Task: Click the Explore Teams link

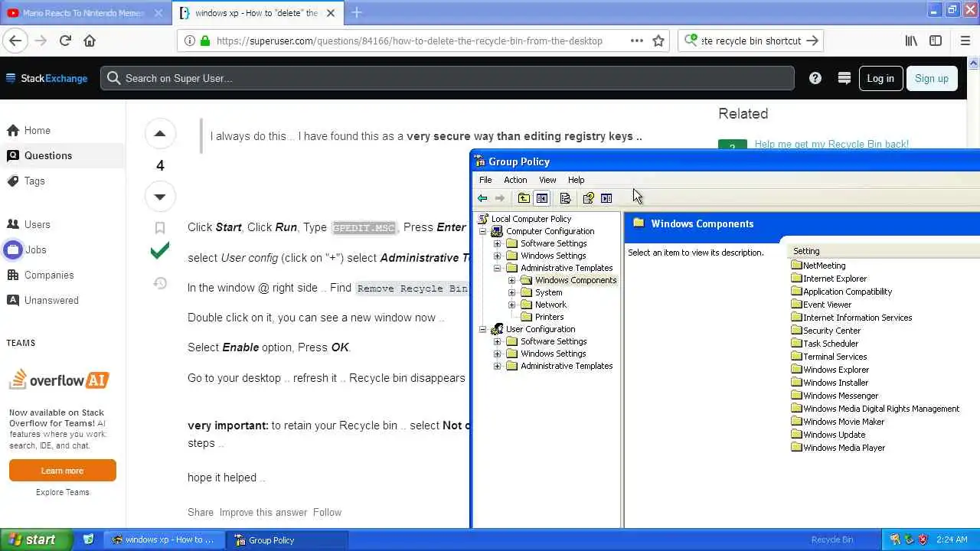Action: pyautogui.click(x=62, y=492)
